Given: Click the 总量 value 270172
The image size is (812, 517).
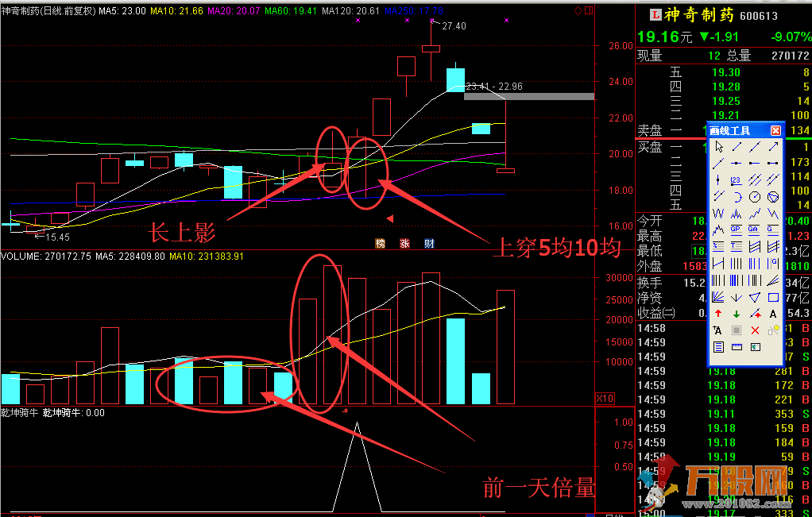Looking at the screenshot, I should click(791, 56).
